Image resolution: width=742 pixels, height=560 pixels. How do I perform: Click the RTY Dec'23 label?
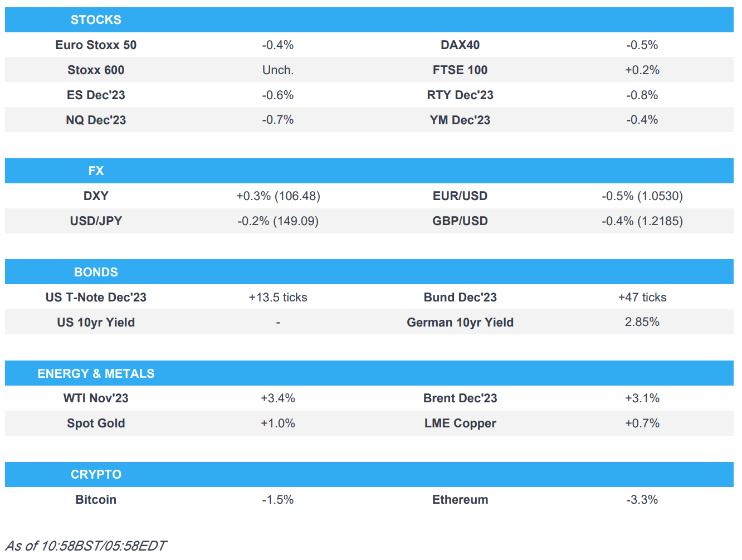460,95
